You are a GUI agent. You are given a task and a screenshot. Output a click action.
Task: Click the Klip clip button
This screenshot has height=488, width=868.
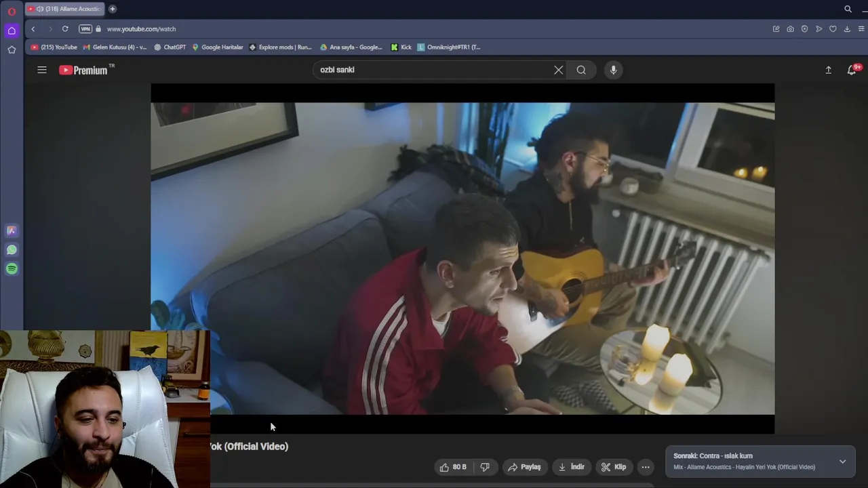point(614,467)
